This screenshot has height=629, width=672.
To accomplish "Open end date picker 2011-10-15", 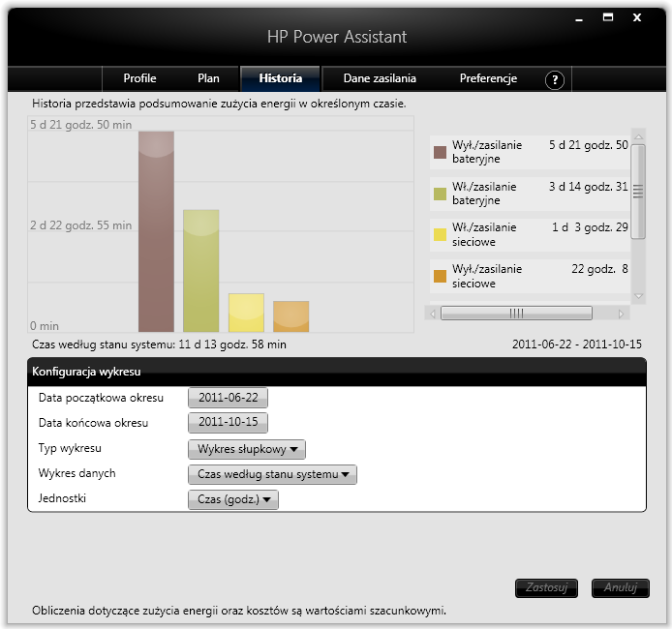I will coord(228,422).
